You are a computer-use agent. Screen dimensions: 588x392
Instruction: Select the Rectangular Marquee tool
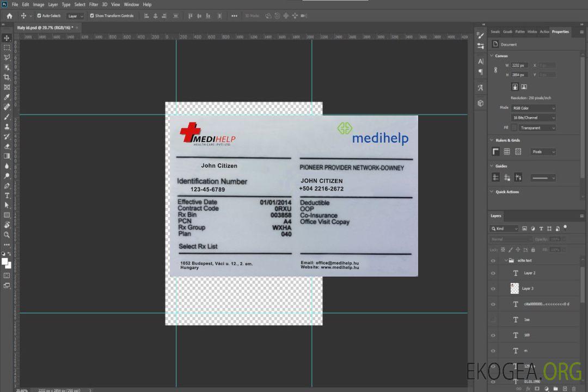coord(7,48)
